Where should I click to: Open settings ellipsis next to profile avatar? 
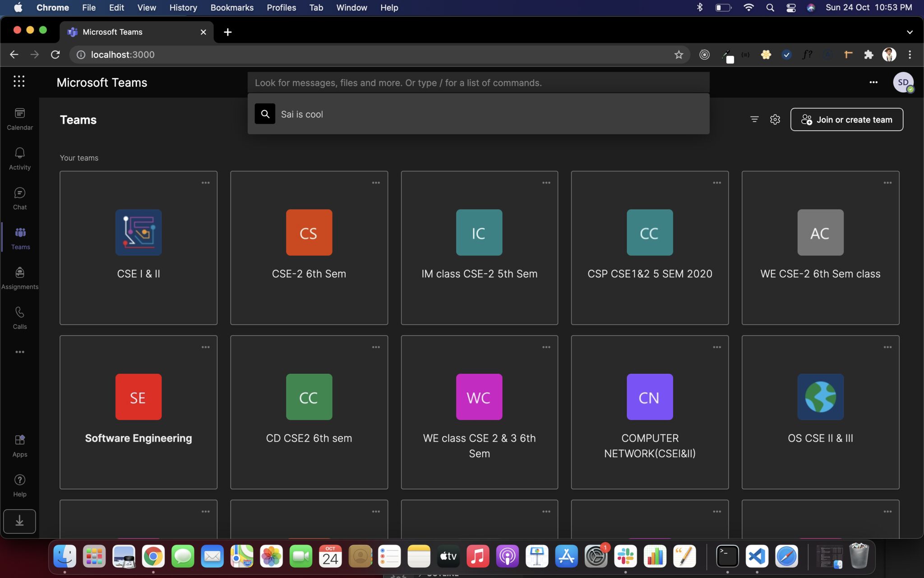(x=873, y=82)
